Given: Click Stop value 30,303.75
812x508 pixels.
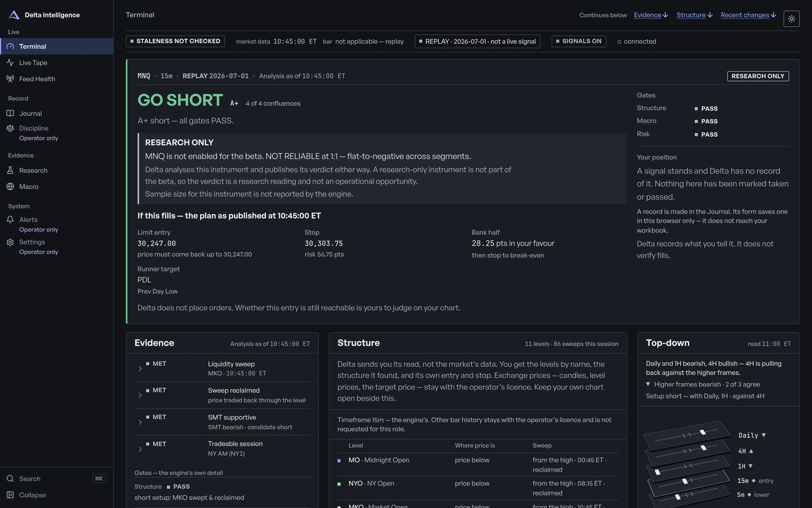Looking at the screenshot, I should 324,244.
